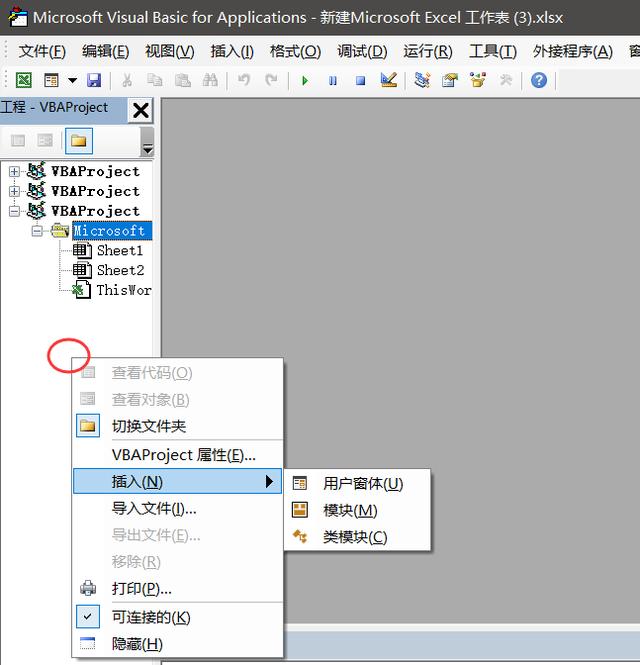Close the 工程 - VBAProject panel
Screen dimensions: 640x665
pos(140,111)
